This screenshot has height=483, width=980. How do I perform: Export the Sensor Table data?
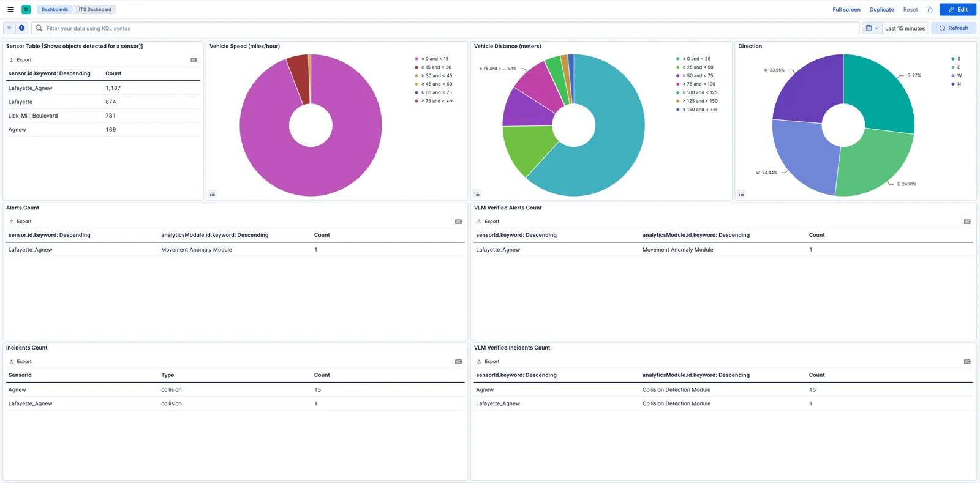[x=20, y=60]
